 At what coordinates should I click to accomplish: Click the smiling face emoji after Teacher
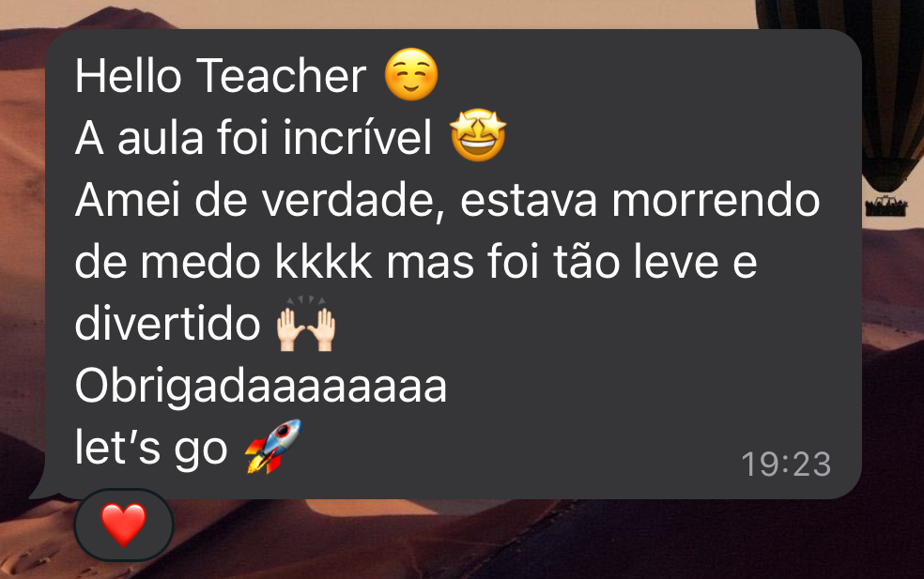pyautogui.click(x=411, y=74)
